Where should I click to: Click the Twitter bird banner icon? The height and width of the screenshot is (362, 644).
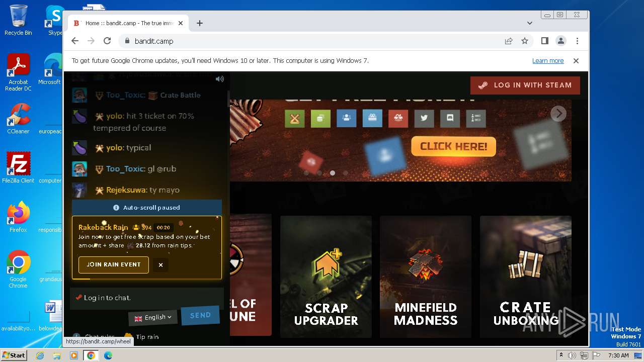tap(424, 119)
